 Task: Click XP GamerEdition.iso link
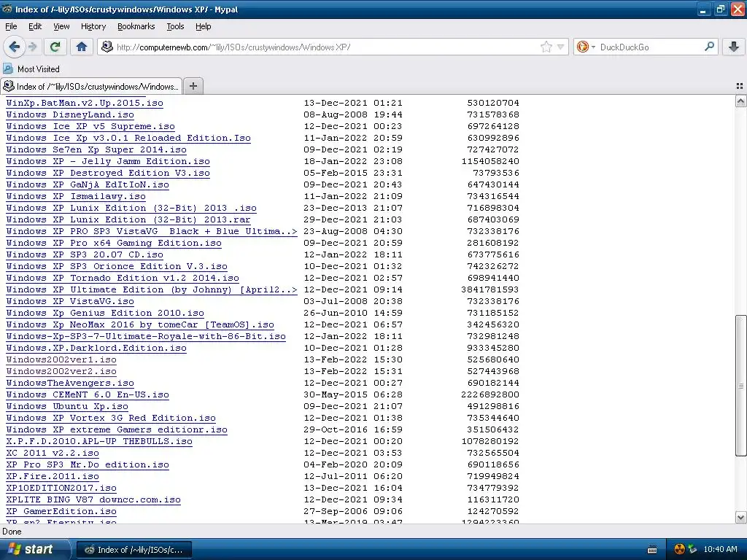point(61,511)
